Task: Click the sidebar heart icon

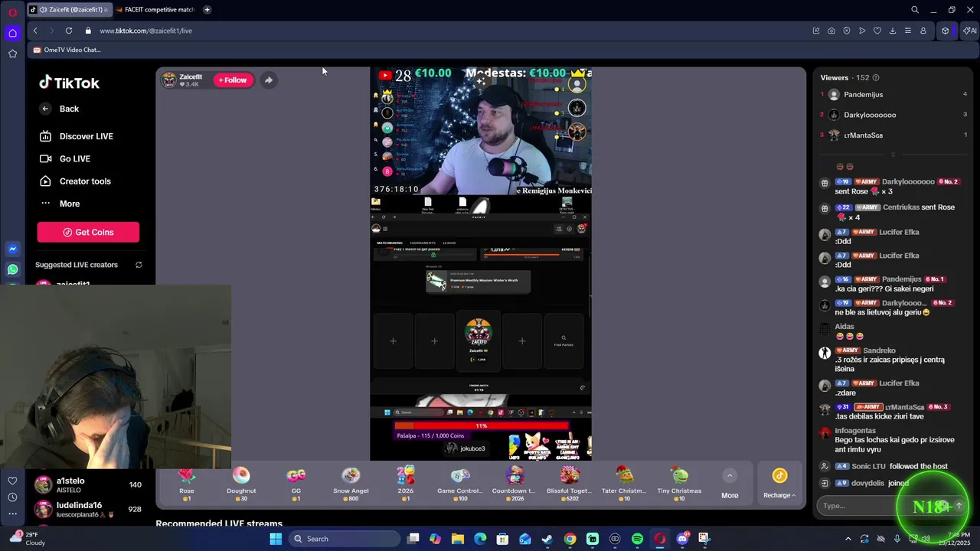Action: tap(12, 481)
